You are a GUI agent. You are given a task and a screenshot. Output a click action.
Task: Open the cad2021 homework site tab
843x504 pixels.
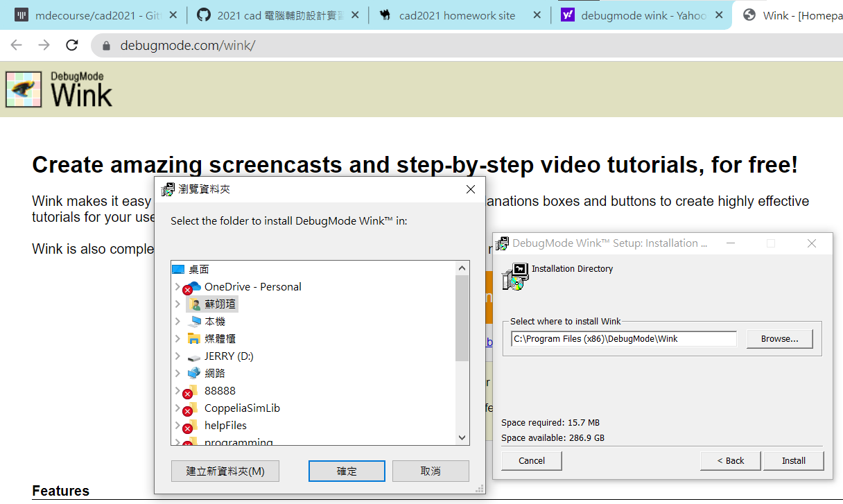[x=459, y=15]
